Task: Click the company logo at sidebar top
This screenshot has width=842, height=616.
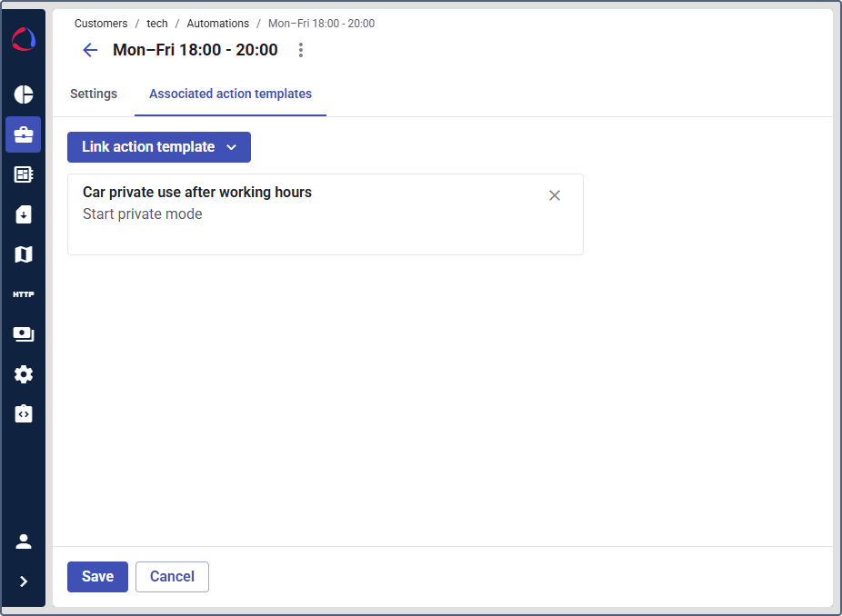Action: click(x=22, y=38)
